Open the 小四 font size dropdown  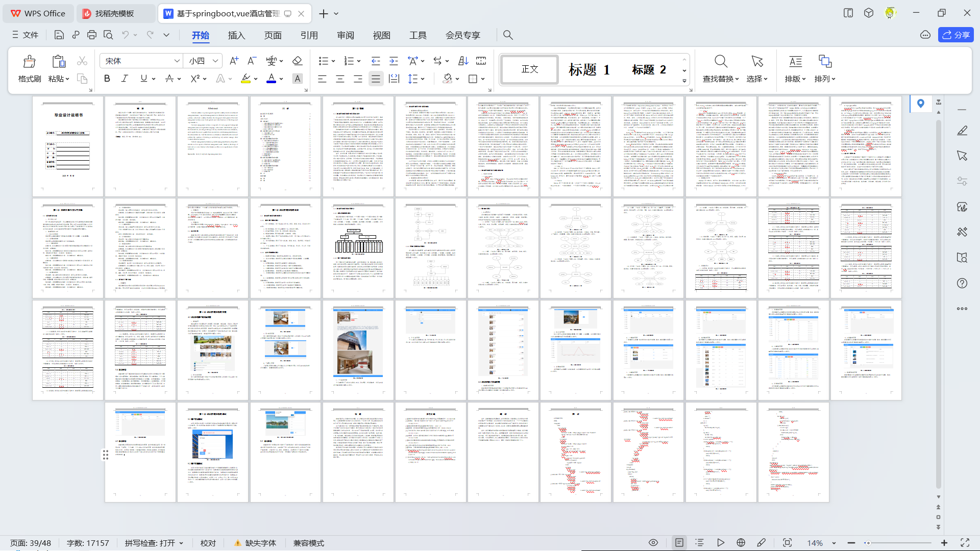(x=215, y=61)
